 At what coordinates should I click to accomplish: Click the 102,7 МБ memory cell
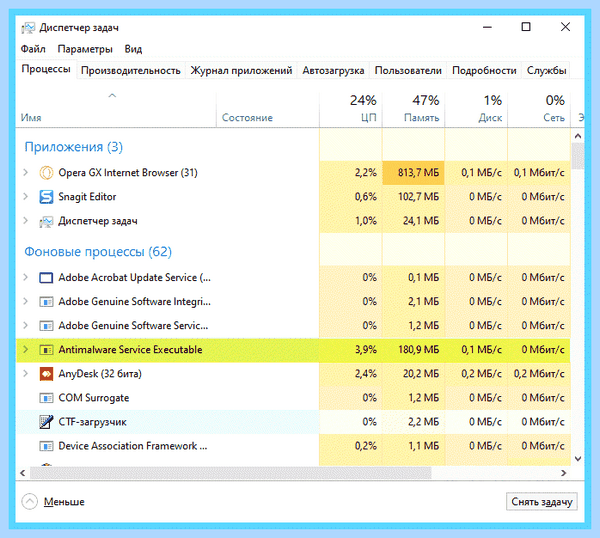point(414,197)
